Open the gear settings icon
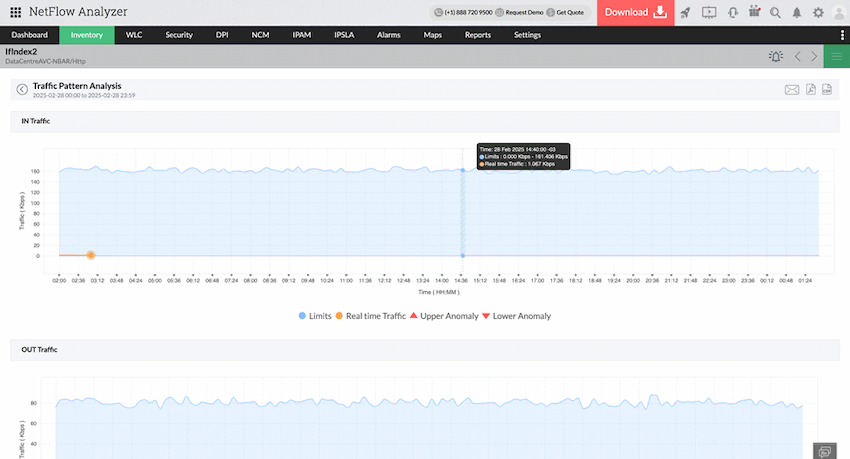Image resolution: width=850 pixels, height=459 pixels. [x=818, y=12]
